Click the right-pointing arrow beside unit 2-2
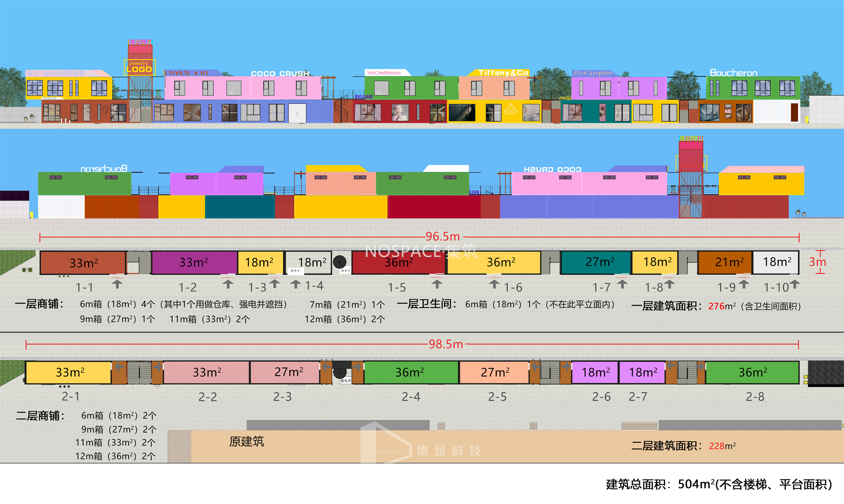This screenshot has height=504, width=844. 158,367
